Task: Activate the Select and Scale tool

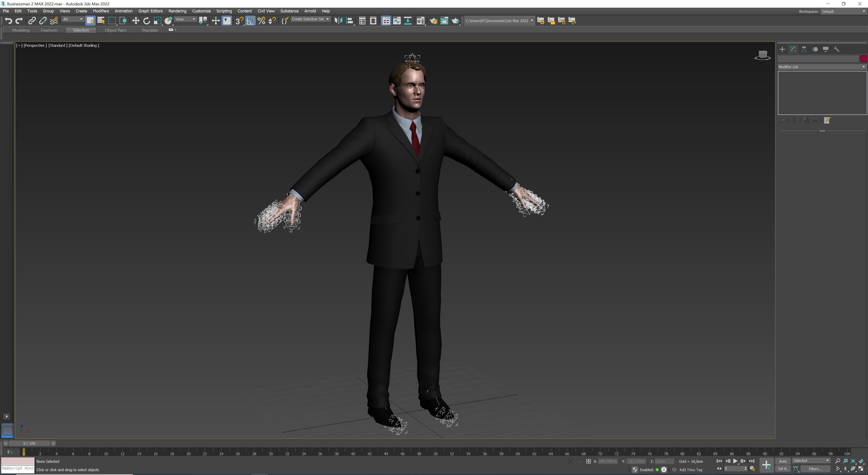Action: (x=157, y=21)
